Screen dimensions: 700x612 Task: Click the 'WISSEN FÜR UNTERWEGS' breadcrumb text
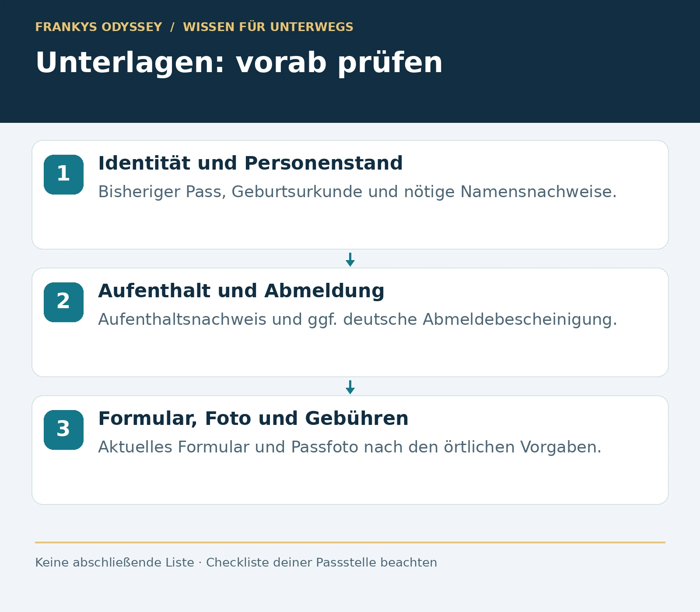pyautogui.click(x=268, y=27)
